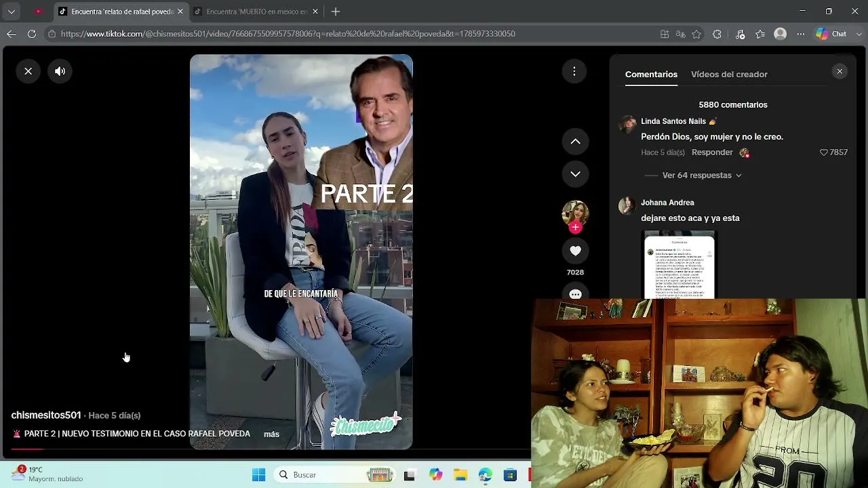Viewport: 868px width, 488px height.
Task: Switch to the Vídeos del creador tab
Action: pyautogui.click(x=729, y=75)
